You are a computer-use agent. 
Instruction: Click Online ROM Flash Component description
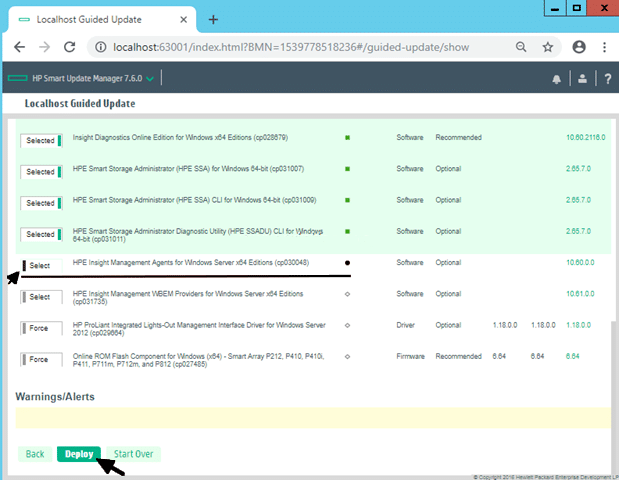tap(199, 360)
